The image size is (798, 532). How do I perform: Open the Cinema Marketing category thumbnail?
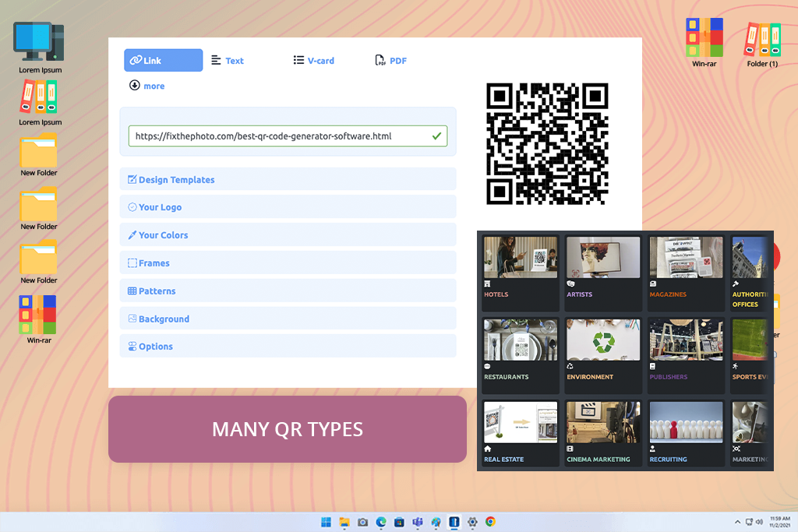pos(603,422)
